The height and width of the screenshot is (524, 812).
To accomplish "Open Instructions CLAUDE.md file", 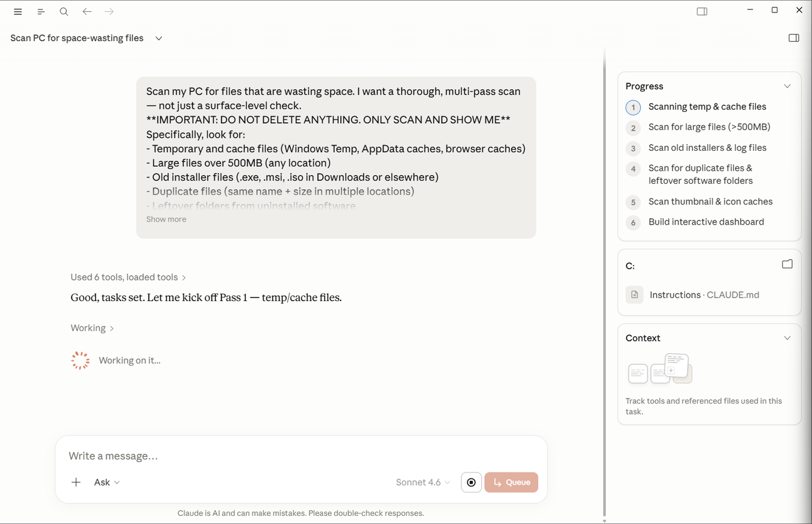I will [x=704, y=295].
